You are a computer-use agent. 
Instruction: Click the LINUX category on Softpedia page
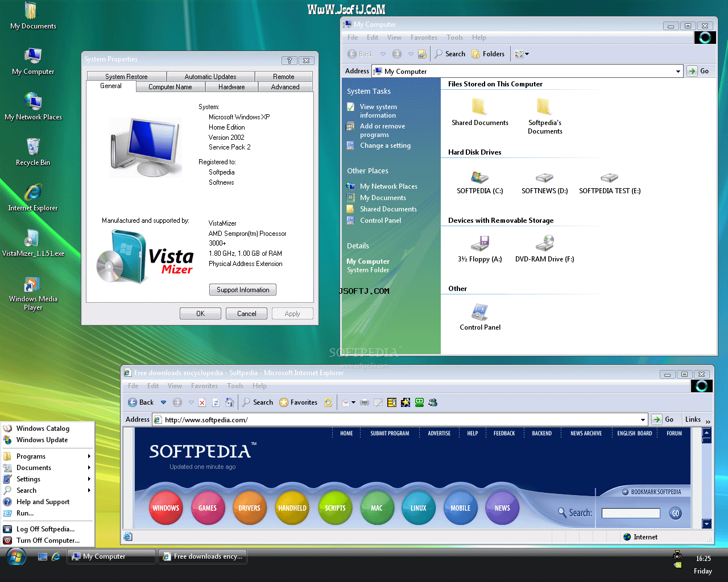click(x=419, y=508)
